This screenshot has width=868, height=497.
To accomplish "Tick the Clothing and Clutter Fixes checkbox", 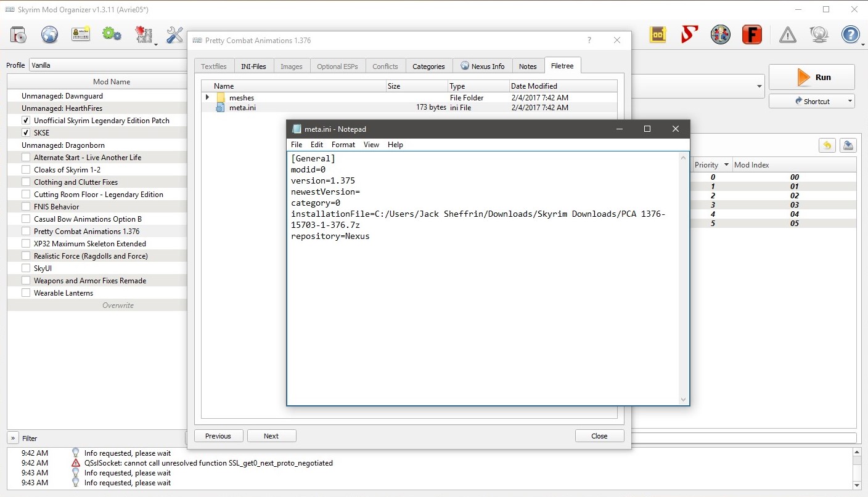I will (x=26, y=182).
